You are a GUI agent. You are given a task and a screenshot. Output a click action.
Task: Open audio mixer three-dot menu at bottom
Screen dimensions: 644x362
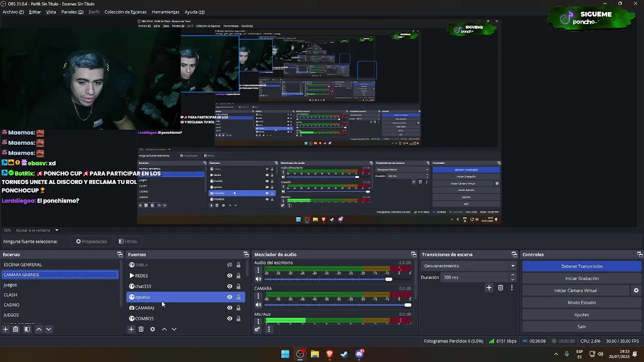point(269,329)
